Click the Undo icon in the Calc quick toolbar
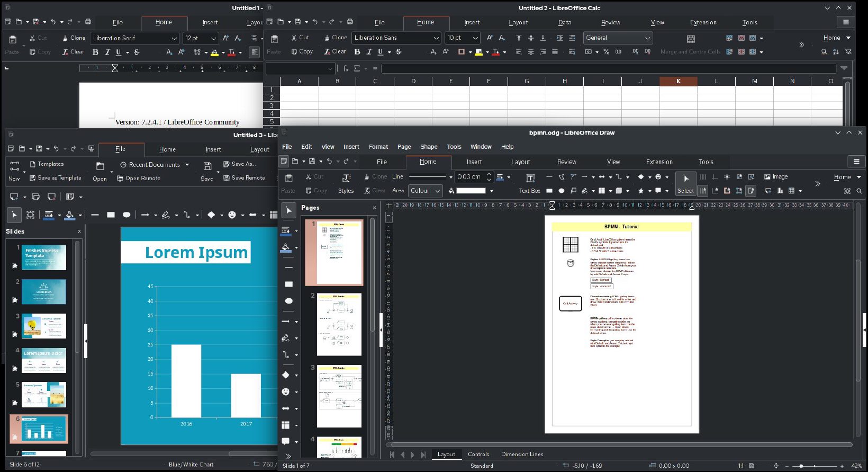868x472 pixels. point(315,22)
